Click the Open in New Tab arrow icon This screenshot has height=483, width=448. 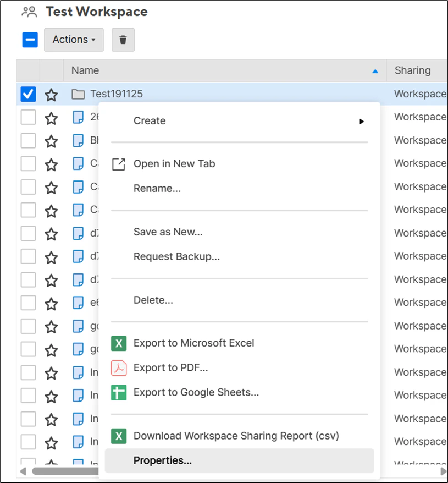pyautogui.click(x=119, y=164)
